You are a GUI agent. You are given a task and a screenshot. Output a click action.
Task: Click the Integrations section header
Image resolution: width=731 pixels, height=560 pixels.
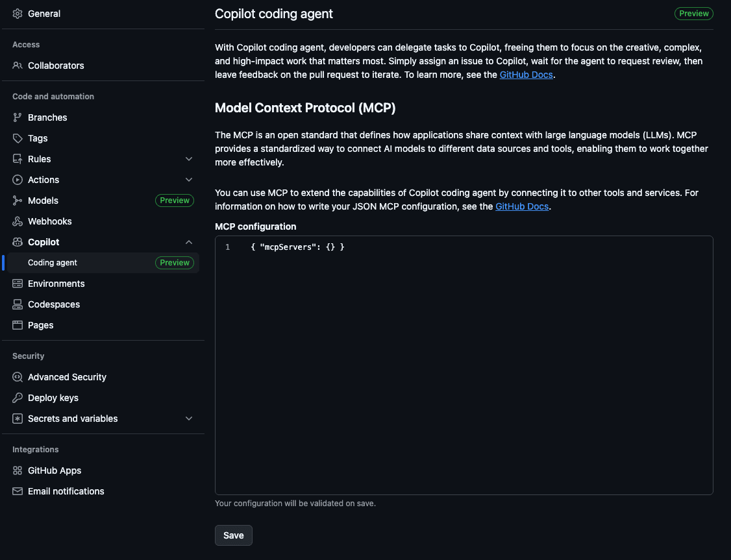pos(36,450)
